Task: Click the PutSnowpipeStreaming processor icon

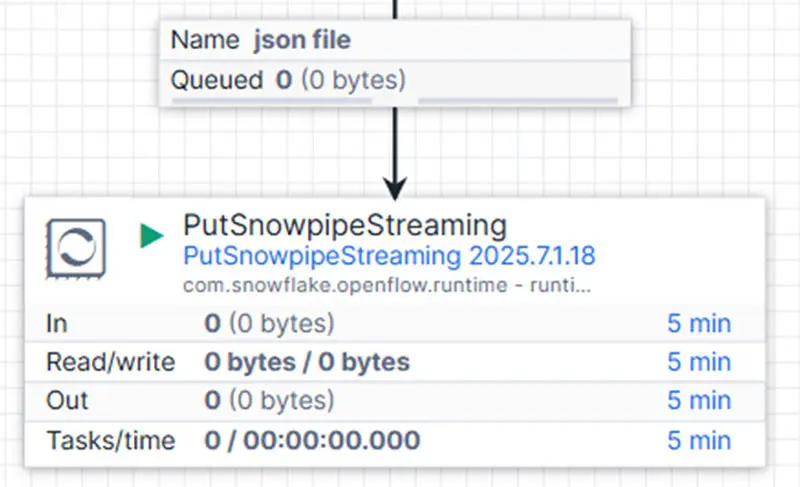Action: [x=76, y=248]
